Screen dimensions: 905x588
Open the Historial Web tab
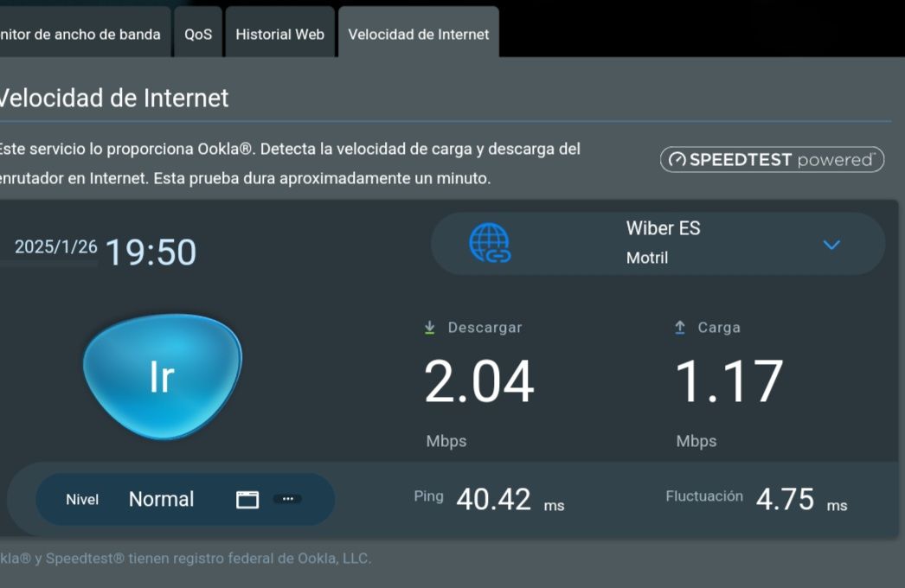279,35
